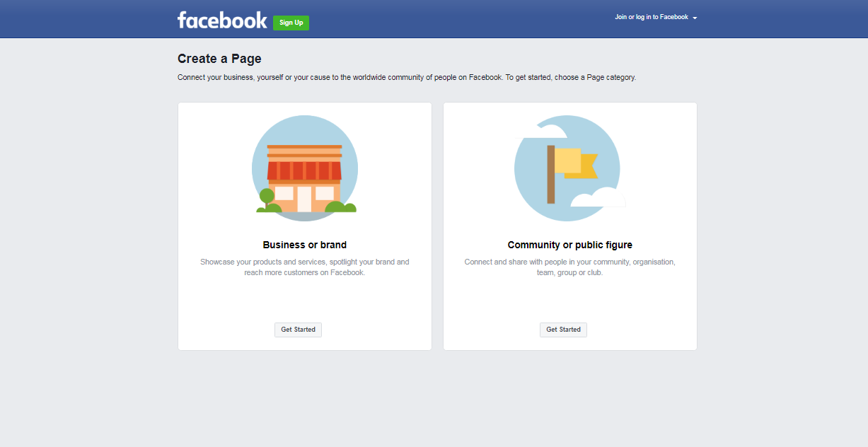This screenshot has height=447, width=868.
Task: Expand the arrow beside Join or log in
Action: 695,18
